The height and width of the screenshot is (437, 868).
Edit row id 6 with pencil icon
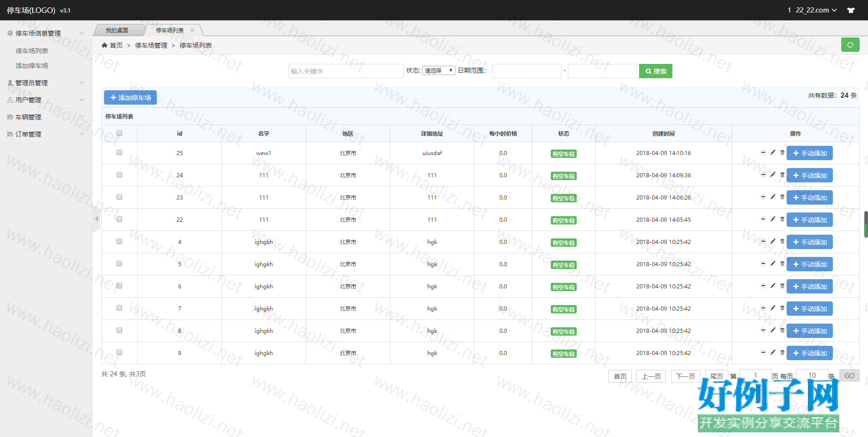(x=773, y=286)
